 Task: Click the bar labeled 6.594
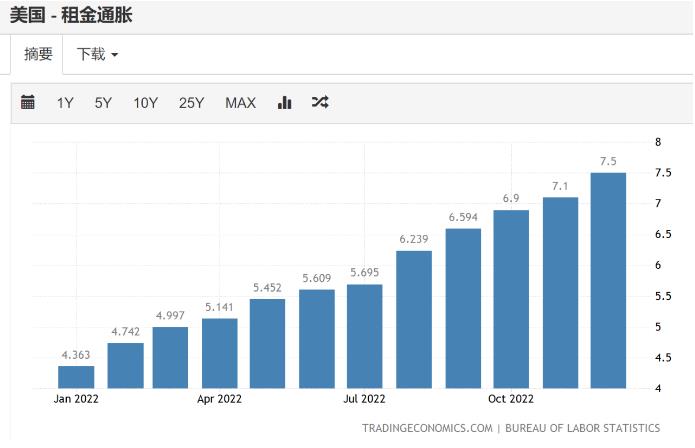[463, 308]
